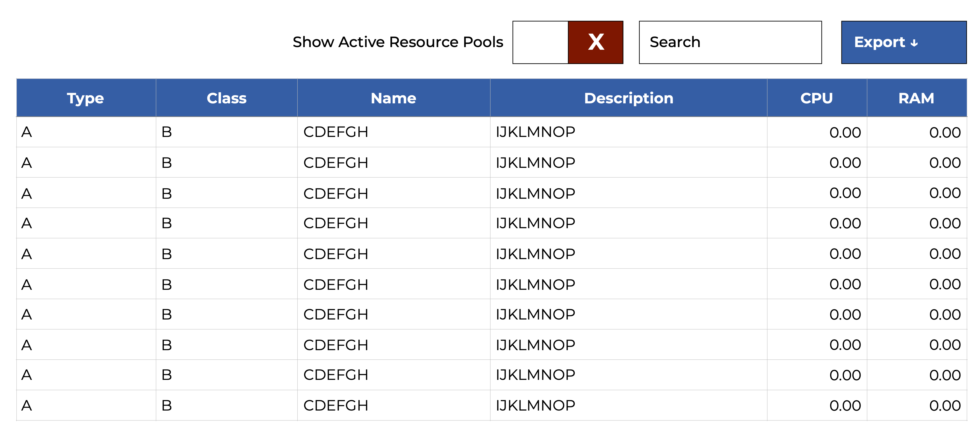This screenshot has height=433, width=980.
Task: Click Show Active Resource Pools label
Action: click(398, 42)
